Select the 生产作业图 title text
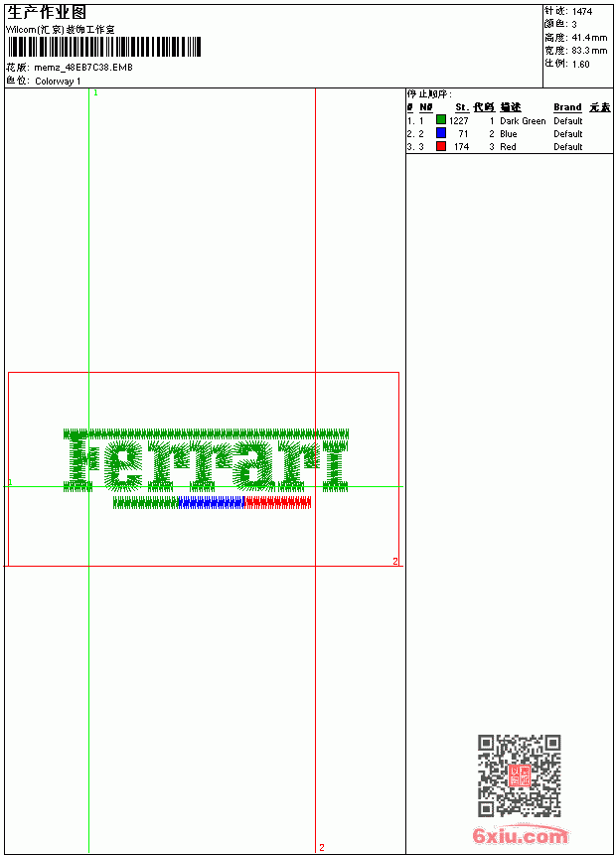 [47, 12]
